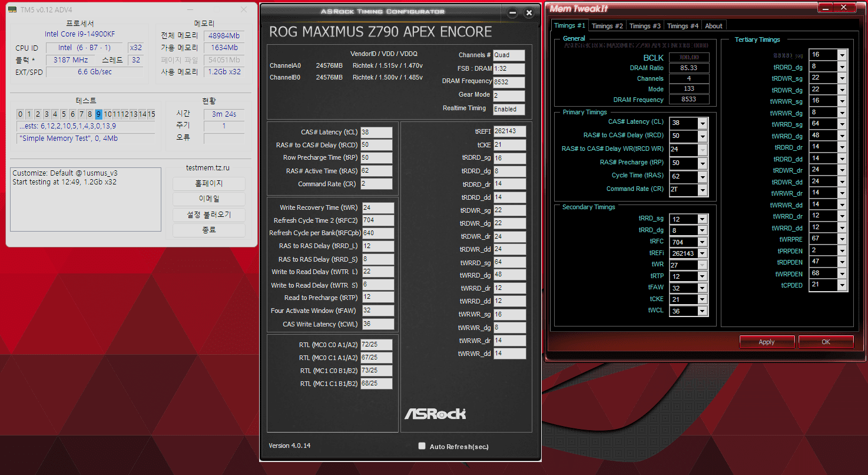The image size is (868, 475).
Task: Open the tRTP dropdown in Mem TweakIt
Action: (x=702, y=276)
